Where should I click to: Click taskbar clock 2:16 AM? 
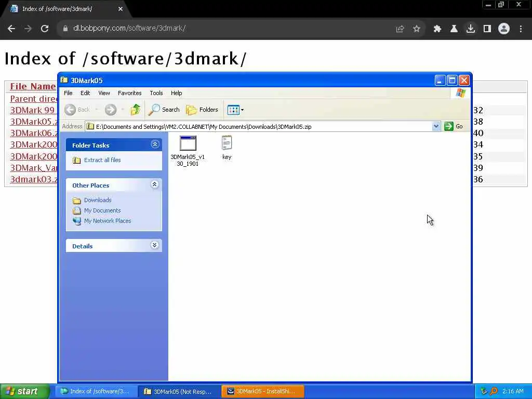513,392
